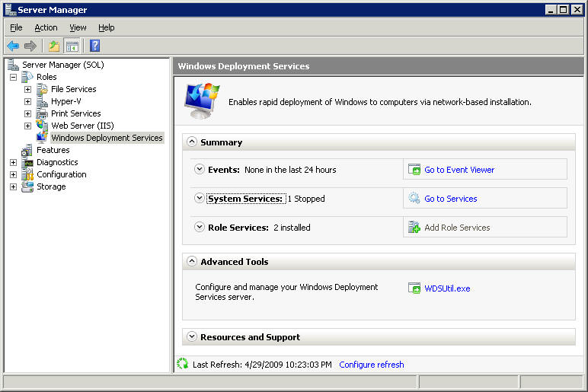Click the Roles node icon
Screen dimensions: 588x392
tap(27, 77)
